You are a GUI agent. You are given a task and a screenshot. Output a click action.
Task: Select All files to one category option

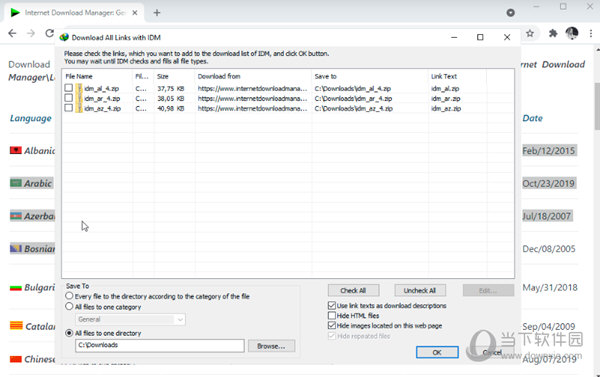tap(69, 307)
